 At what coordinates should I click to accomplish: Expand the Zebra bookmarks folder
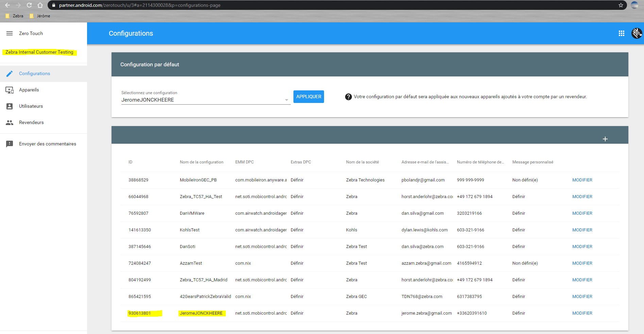click(14, 16)
